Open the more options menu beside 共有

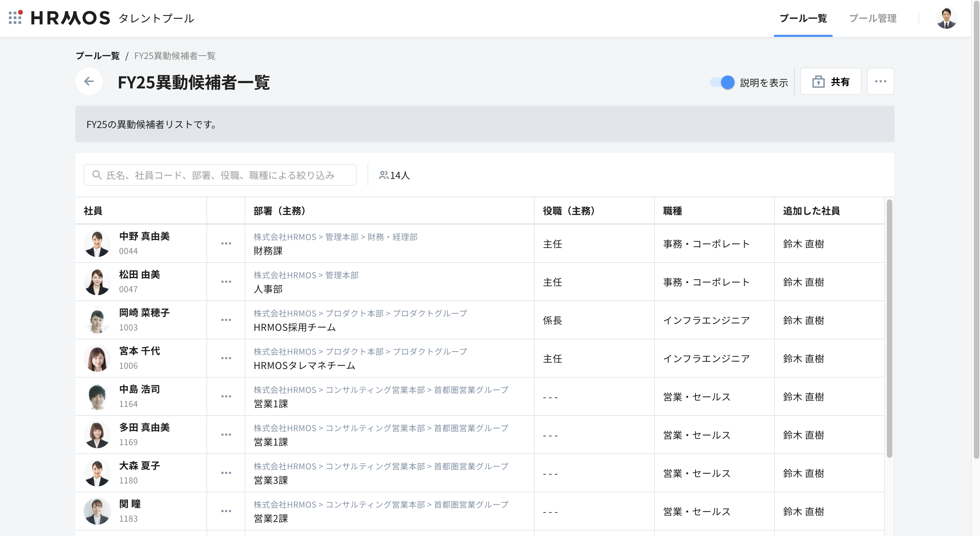coord(880,82)
